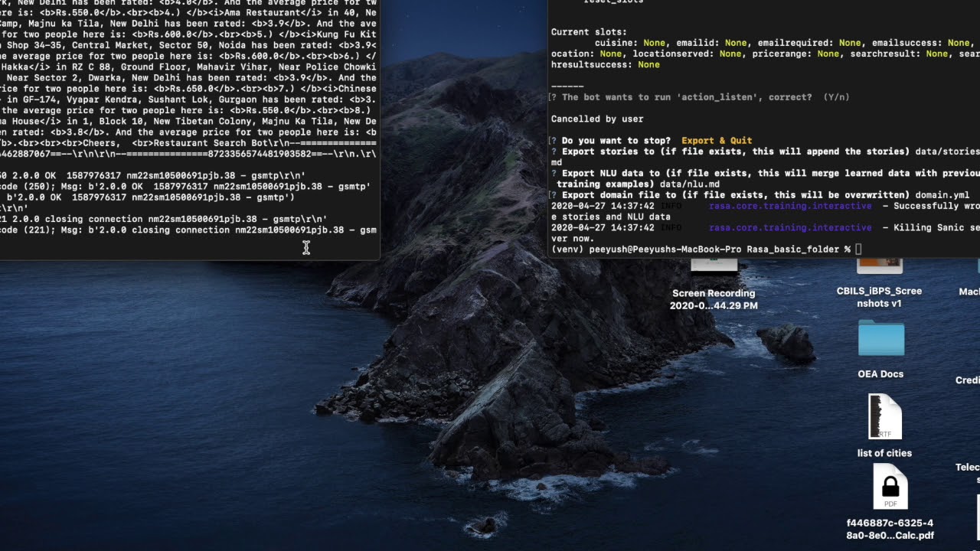Click 'Export & Quit' in right terminal
This screenshot has width=980, height=551.
(717, 141)
